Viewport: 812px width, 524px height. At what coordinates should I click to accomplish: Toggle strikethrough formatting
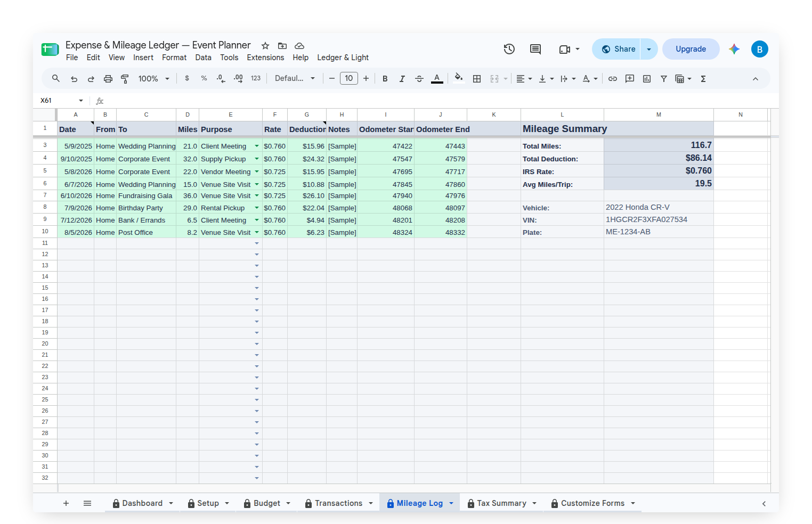(419, 79)
